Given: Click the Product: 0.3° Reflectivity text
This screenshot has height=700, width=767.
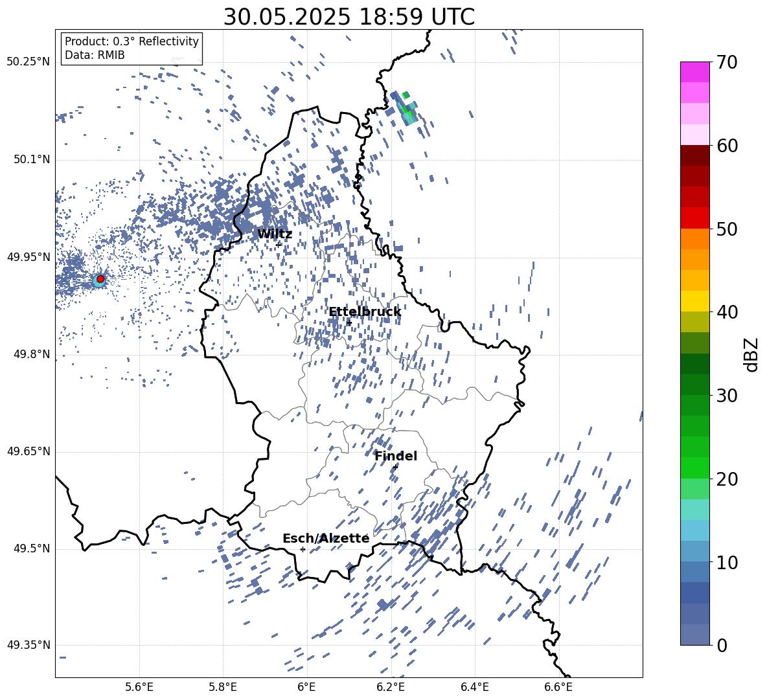Looking at the screenshot, I should (132, 41).
